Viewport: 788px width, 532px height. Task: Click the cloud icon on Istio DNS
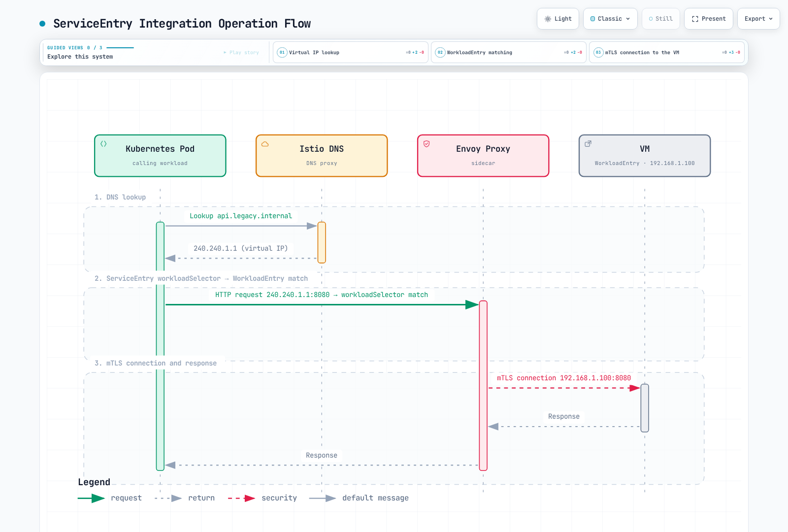pos(265,144)
